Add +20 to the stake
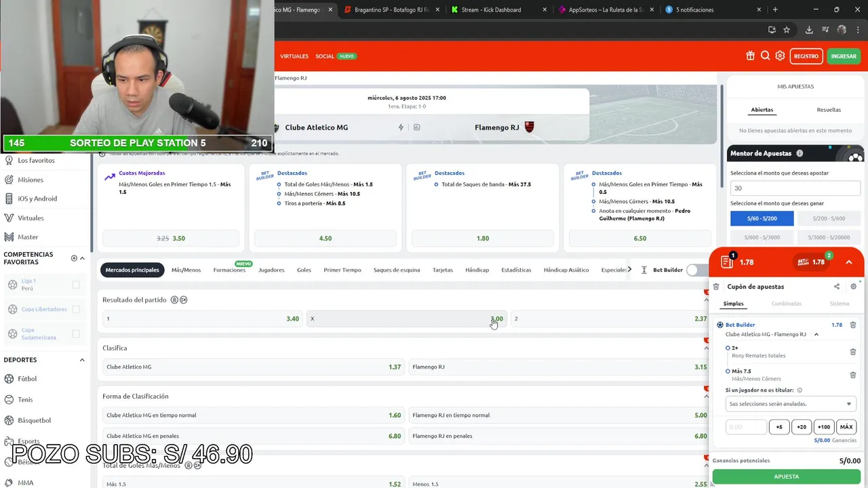 click(802, 427)
